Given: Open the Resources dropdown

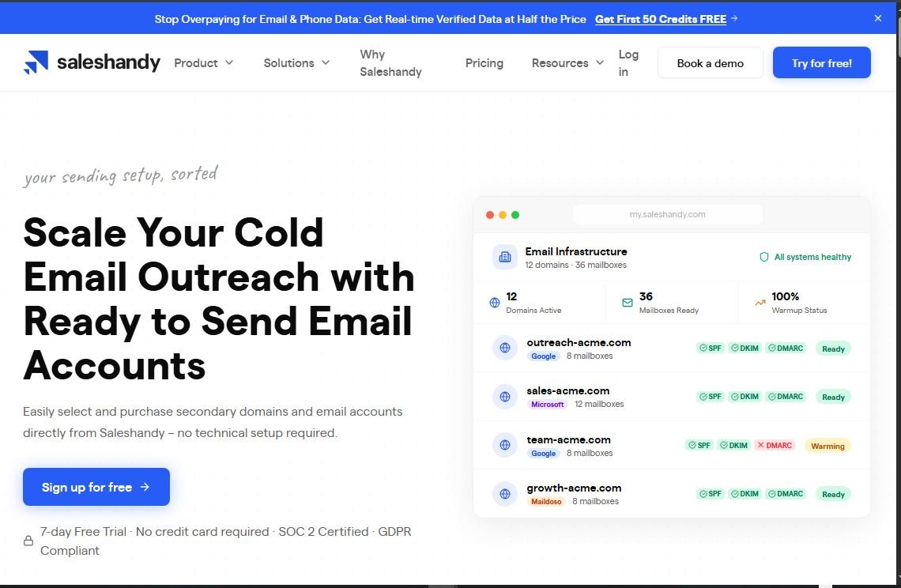Looking at the screenshot, I should pos(567,62).
